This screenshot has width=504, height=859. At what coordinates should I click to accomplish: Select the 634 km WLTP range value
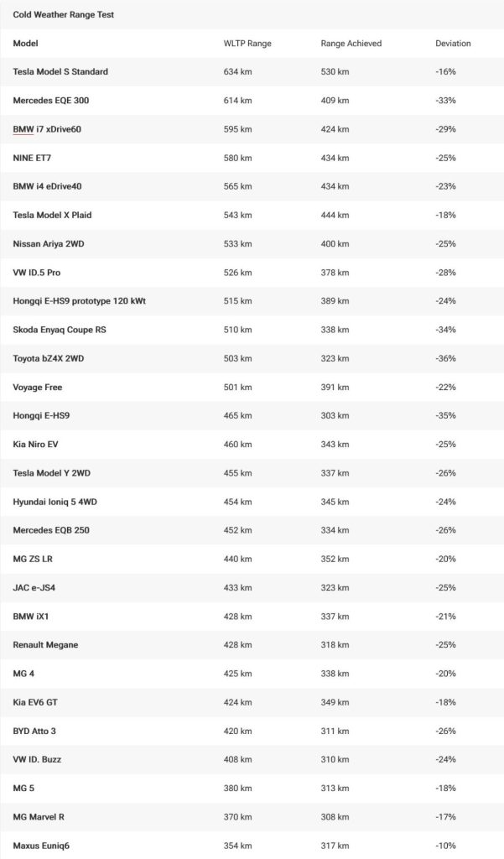pos(237,72)
